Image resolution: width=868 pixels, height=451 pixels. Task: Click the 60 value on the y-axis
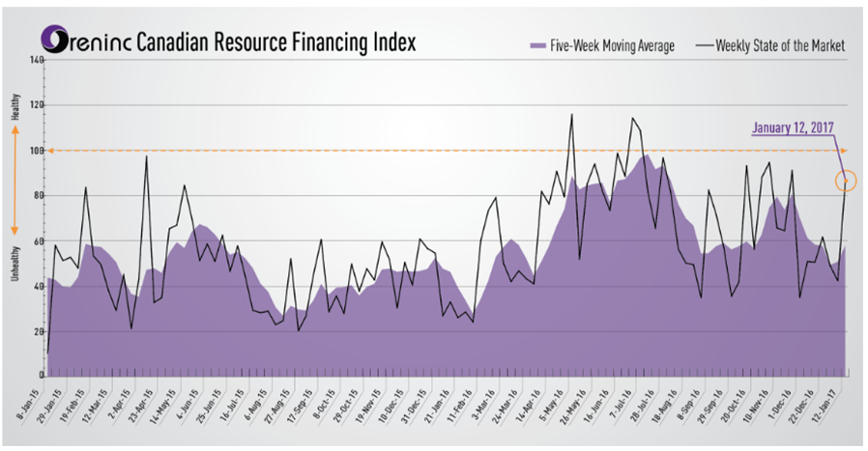click(39, 241)
